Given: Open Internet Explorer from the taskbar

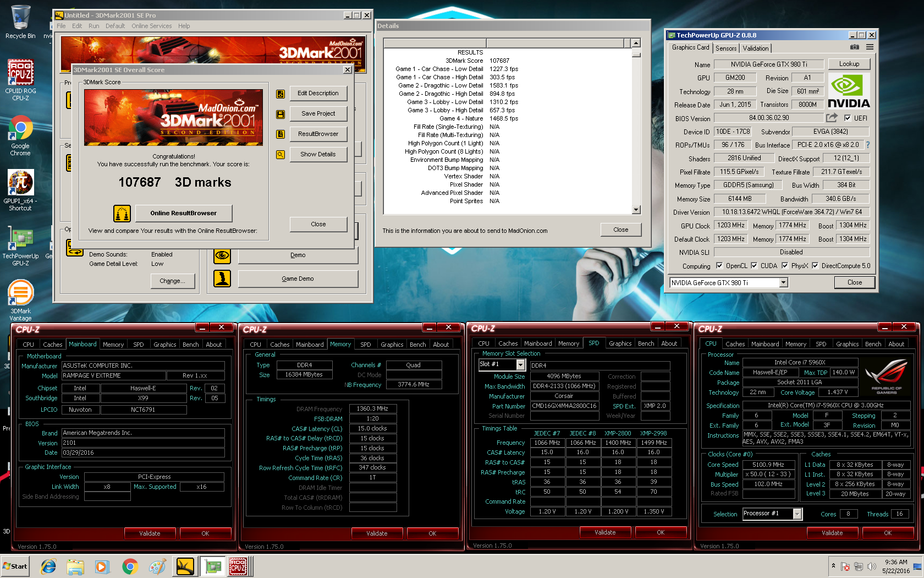Looking at the screenshot, I should tap(48, 566).
